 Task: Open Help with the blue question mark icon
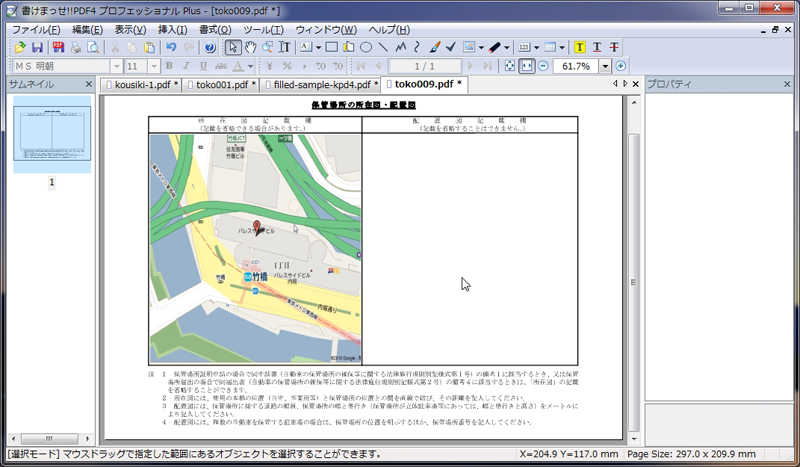click(209, 47)
